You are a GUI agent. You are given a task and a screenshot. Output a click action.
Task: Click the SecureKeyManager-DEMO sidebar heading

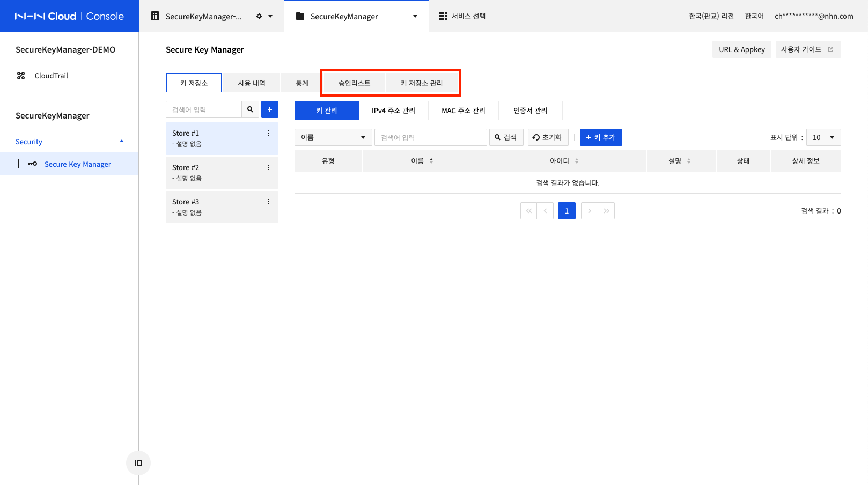coord(65,49)
